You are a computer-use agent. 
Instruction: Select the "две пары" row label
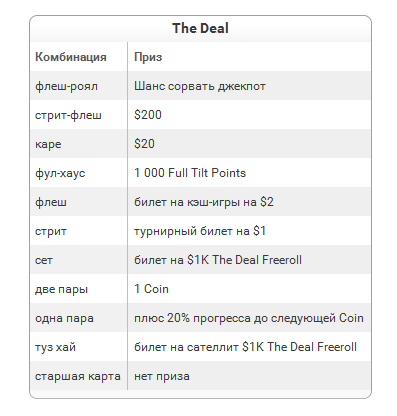point(61,289)
